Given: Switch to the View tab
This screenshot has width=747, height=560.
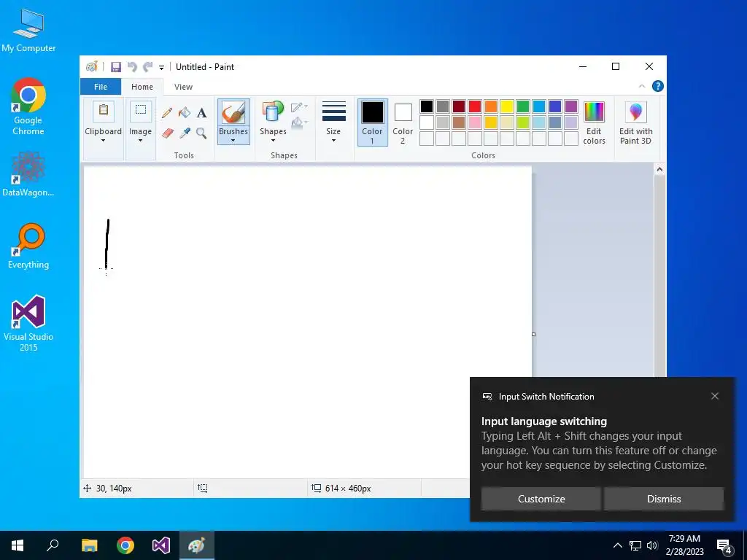Looking at the screenshot, I should click(x=183, y=87).
